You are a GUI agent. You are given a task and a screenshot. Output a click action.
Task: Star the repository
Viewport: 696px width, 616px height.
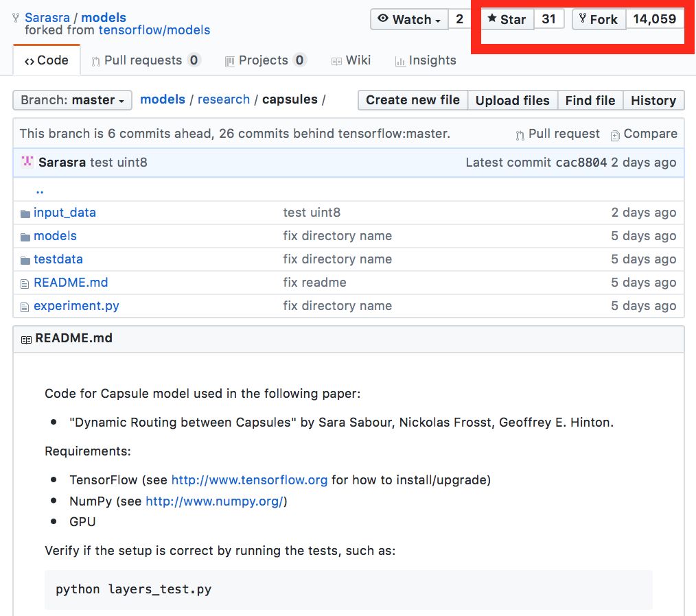(x=507, y=19)
